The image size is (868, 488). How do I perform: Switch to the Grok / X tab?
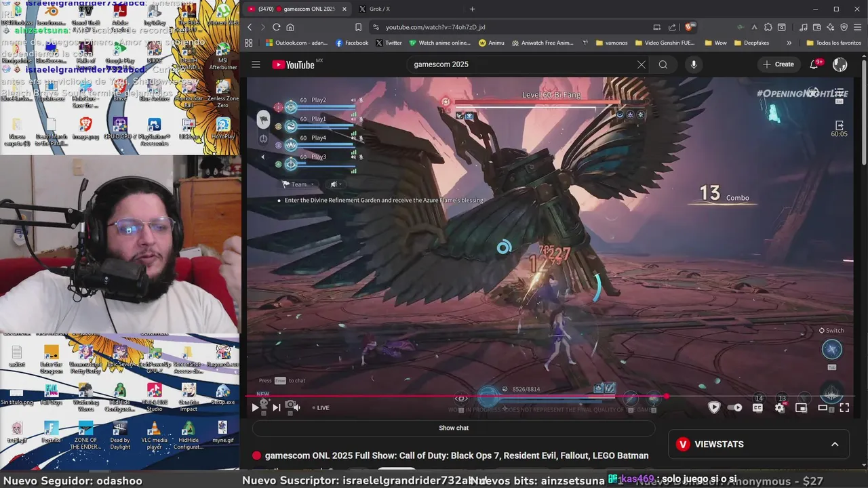pos(380,9)
